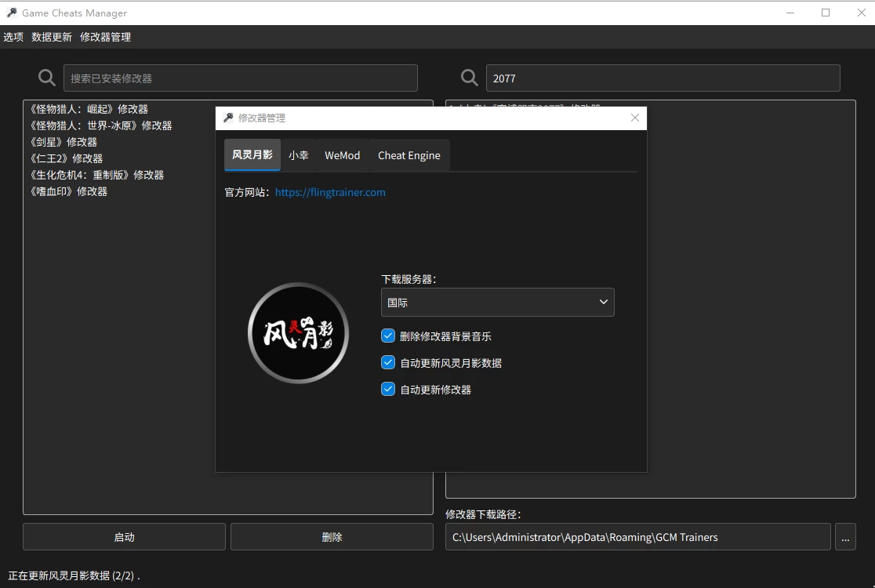Click the browse button next to the download path
Image resolution: width=875 pixels, height=588 pixels.
point(845,537)
